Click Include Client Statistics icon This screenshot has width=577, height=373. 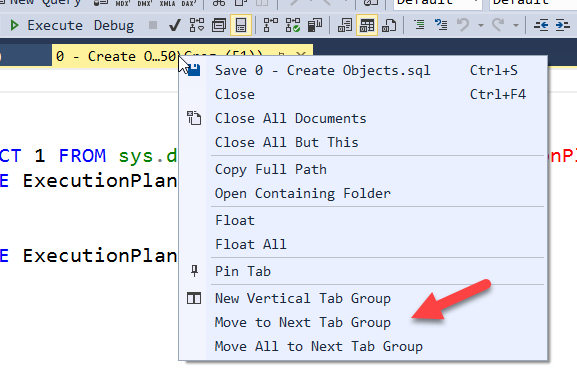pos(315,25)
